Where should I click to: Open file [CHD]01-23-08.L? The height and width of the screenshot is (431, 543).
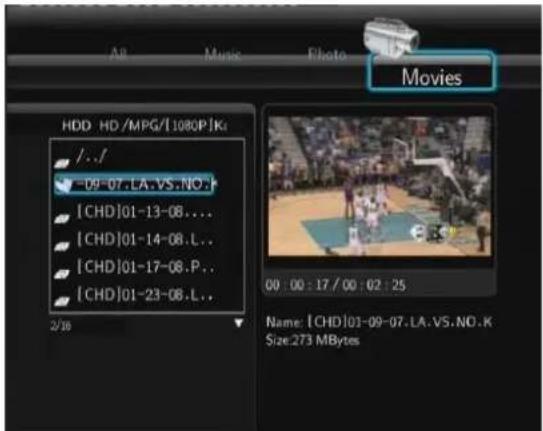tap(144, 294)
